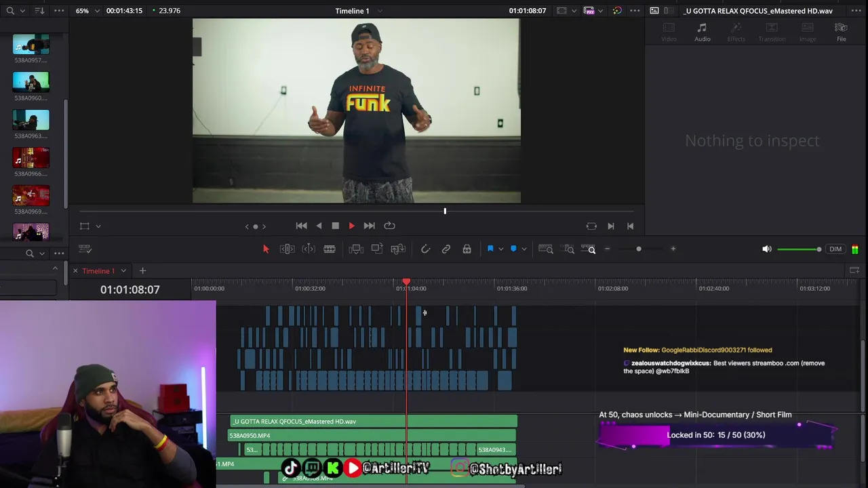Add a flag with the flag icon
Image resolution: width=868 pixels, height=488 pixels.
click(x=490, y=249)
